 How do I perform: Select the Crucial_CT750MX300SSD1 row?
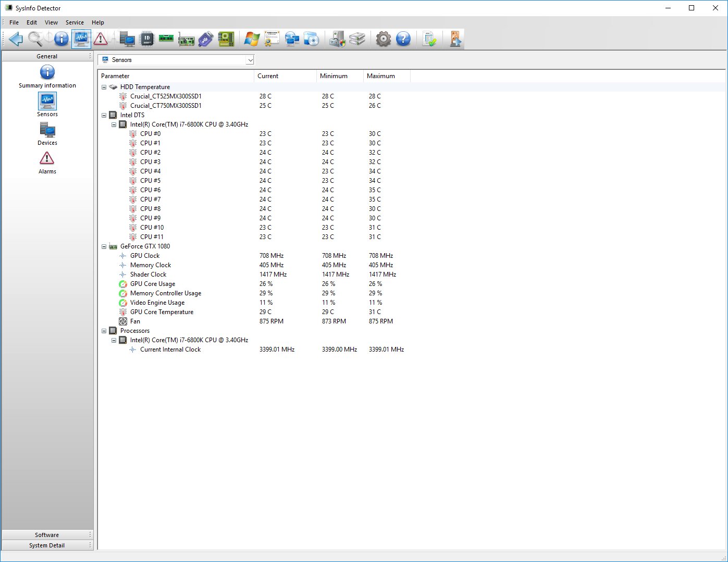point(412,106)
